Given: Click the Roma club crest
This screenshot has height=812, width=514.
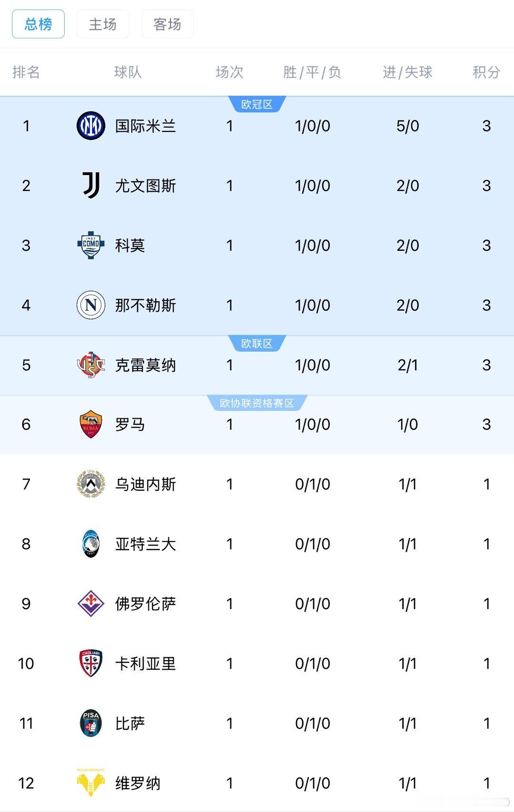Looking at the screenshot, I should tap(91, 425).
